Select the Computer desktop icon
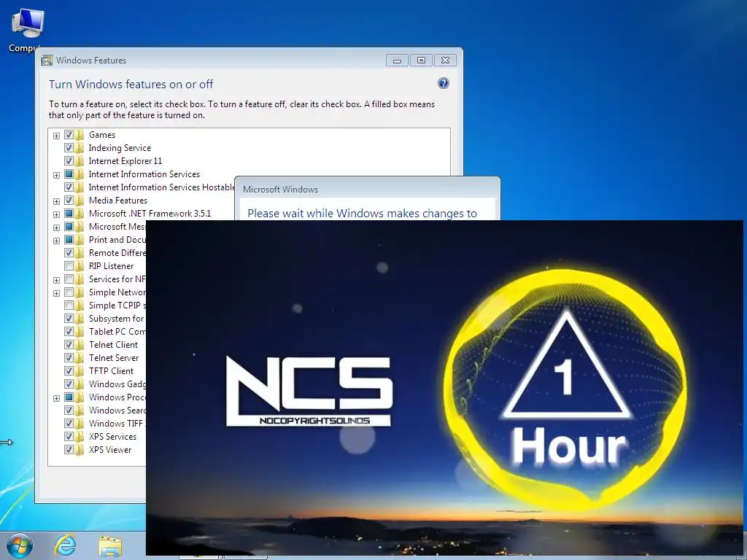747x560 pixels. [x=27, y=31]
